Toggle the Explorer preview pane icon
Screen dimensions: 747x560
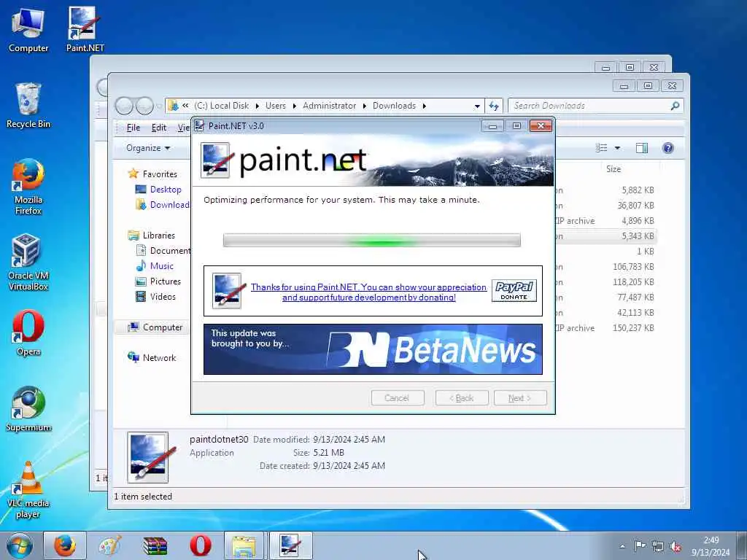(642, 148)
